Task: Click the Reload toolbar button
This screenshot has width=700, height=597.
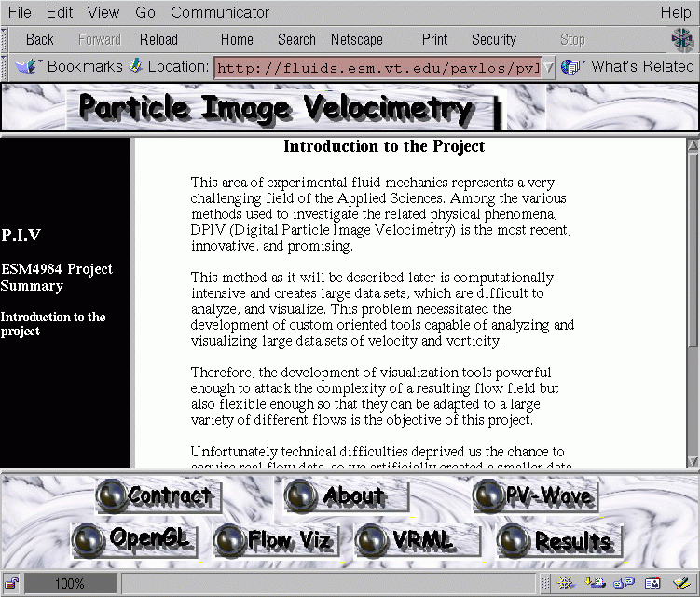Action: click(x=158, y=40)
